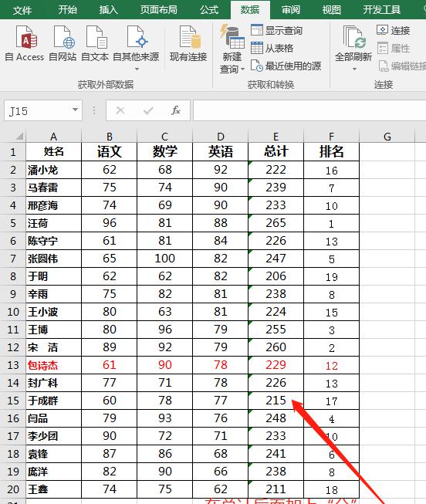Select row 1 header
This screenshot has width=426, height=504.
tap(13, 151)
